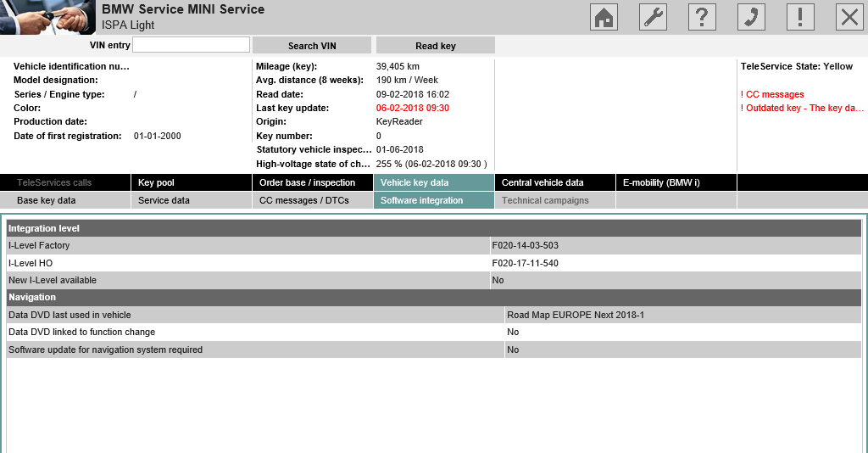Select the F020-17-11-540 value

click(x=525, y=263)
